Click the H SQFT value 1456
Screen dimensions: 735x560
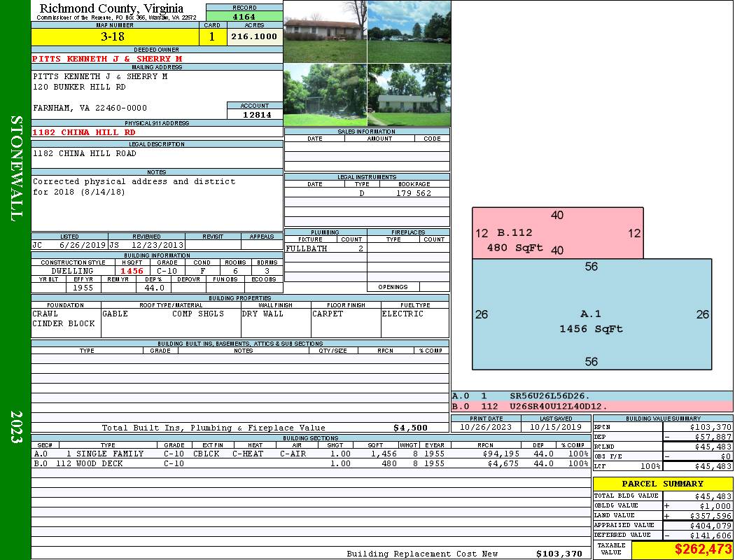tap(132, 271)
